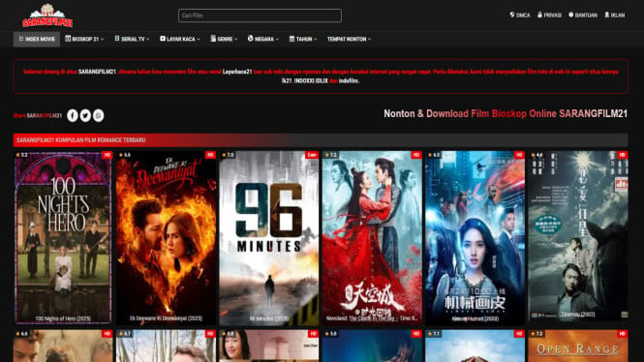
Task: Expand the Layar Kaca dropdown menu
Action: pyautogui.click(x=180, y=39)
